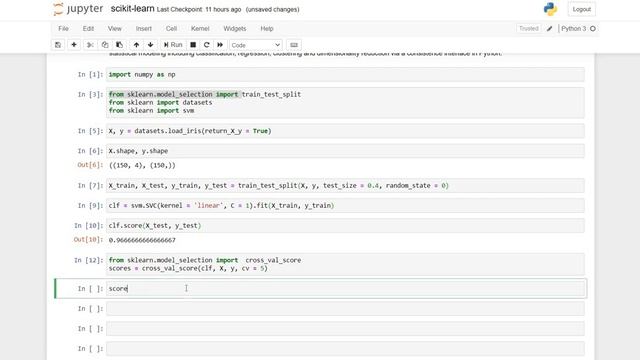Click the Python logo icon
The width and height of the screenshot is (640, 360).
pyautogui.click(x=550, y=9)
